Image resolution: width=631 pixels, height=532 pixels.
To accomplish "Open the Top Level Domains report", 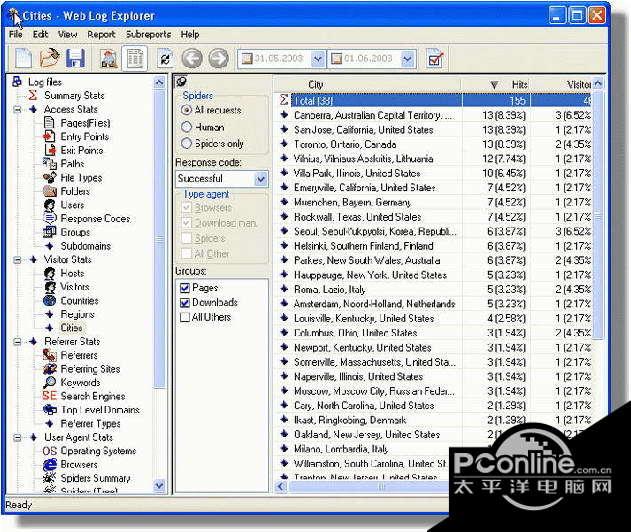I will click(x=100, y=410).
